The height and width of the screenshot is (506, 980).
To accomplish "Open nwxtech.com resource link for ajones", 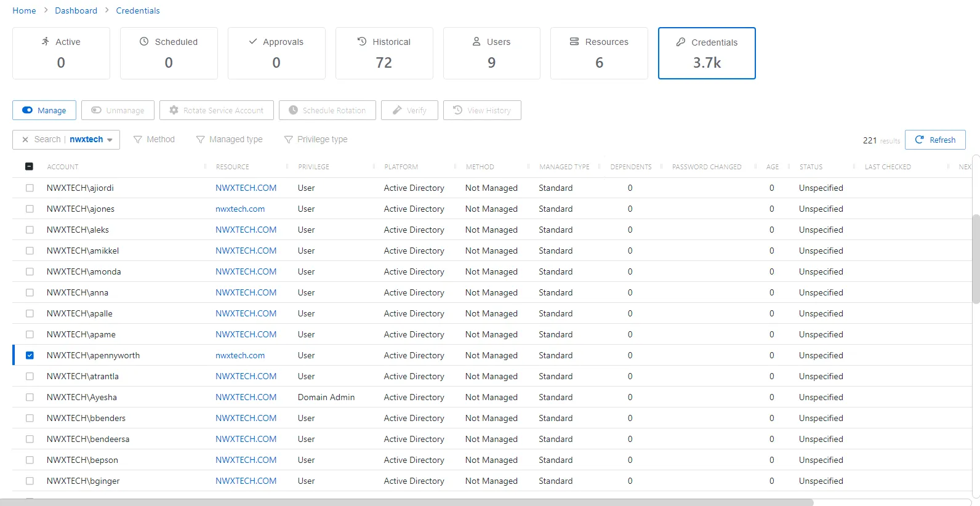I will coord(240,209).
